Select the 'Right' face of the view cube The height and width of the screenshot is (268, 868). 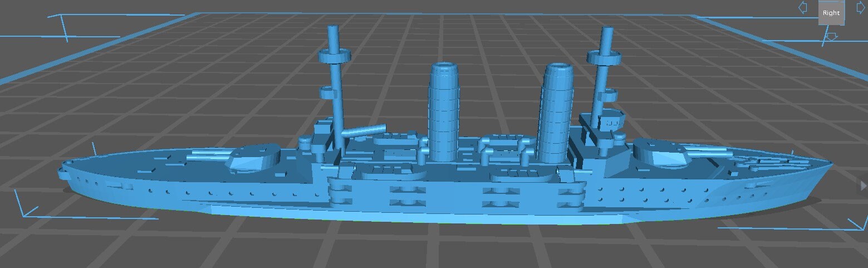pyautogui.click(x=831, y=13)
